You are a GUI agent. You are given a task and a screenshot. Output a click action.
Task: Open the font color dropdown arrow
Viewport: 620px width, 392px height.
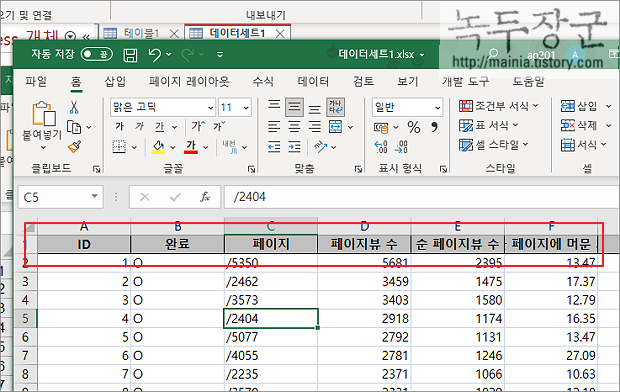[206, 147]
